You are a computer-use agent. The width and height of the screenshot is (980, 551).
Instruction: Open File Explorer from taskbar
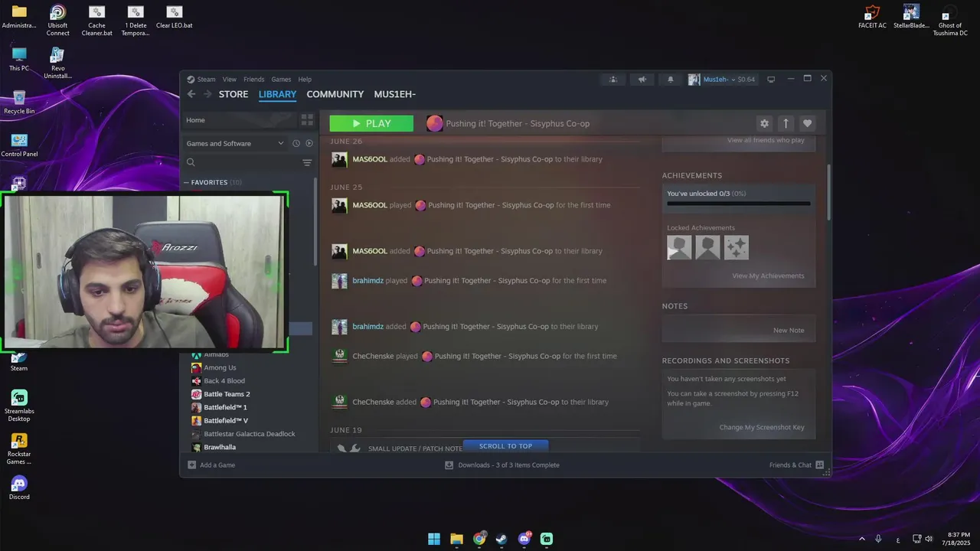456,539
